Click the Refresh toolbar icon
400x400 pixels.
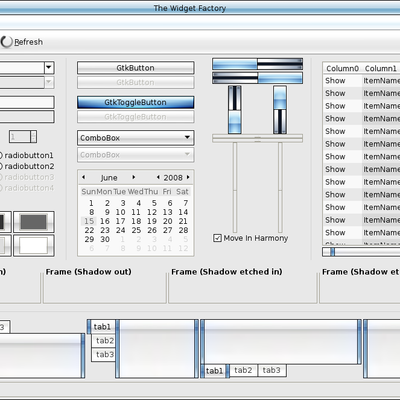[x=6, y=42]
